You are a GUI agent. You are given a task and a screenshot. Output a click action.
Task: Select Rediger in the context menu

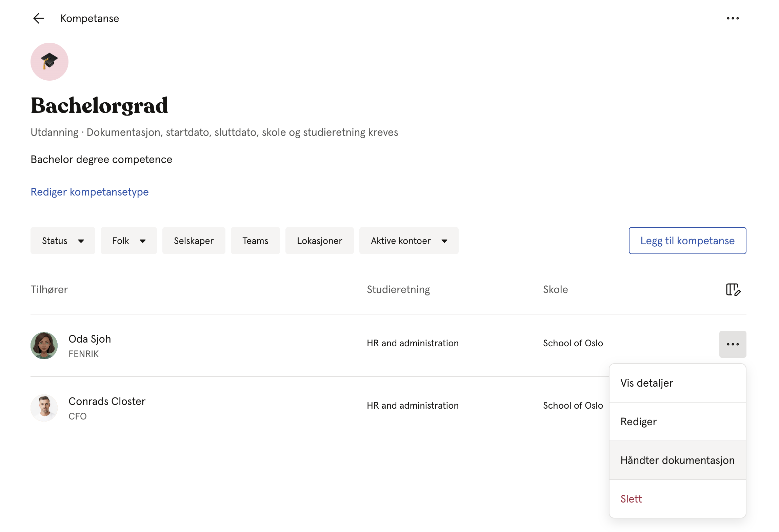[678, 422]
